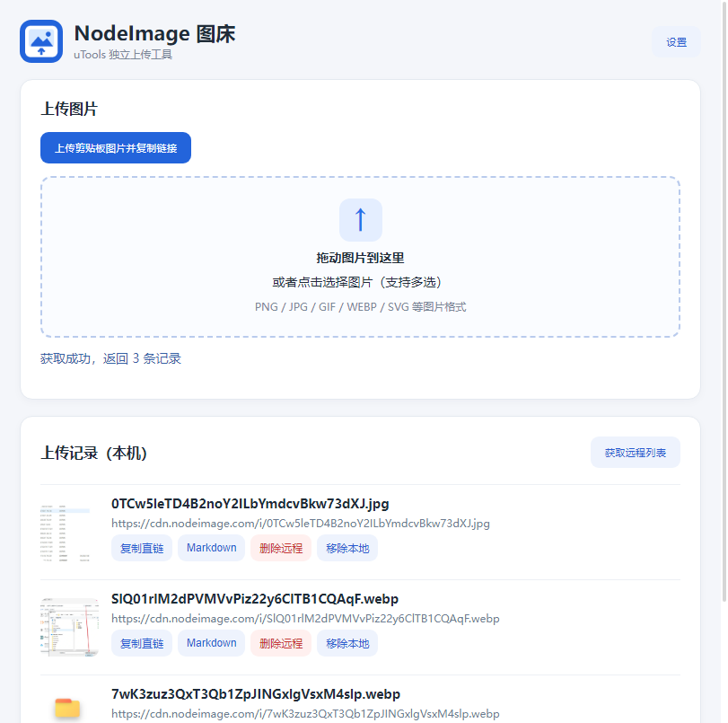Click filename 0TCw5leTD4B2noY2ILbYmdcvBkw73dXJ.jpg
This screenshot has height=723, width=728.
(x=250, y=504)
